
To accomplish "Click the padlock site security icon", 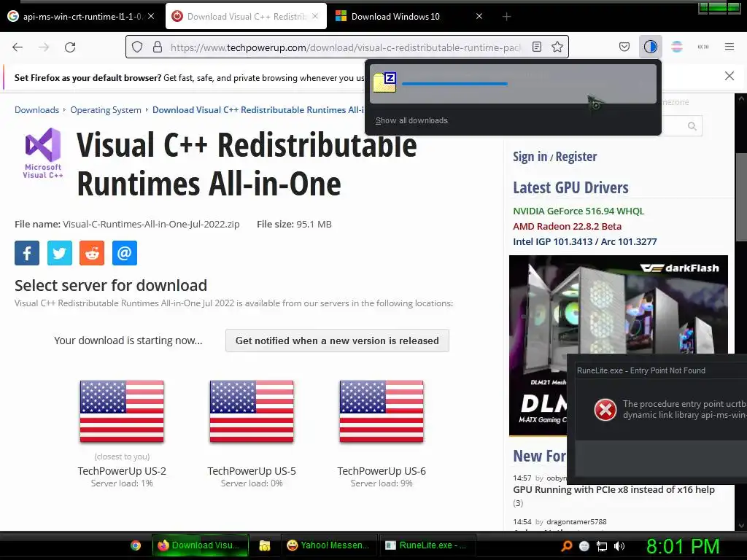I will (x=158, y=47).
